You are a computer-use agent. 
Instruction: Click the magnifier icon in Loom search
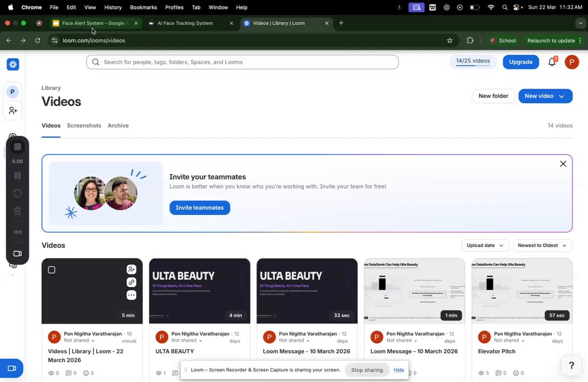point(96,62)
